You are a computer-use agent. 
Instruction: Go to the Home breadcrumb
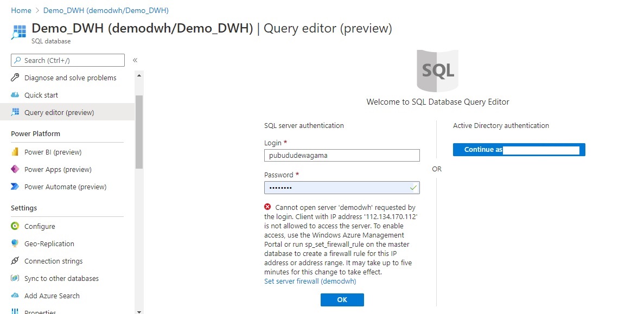pos(21,10)
